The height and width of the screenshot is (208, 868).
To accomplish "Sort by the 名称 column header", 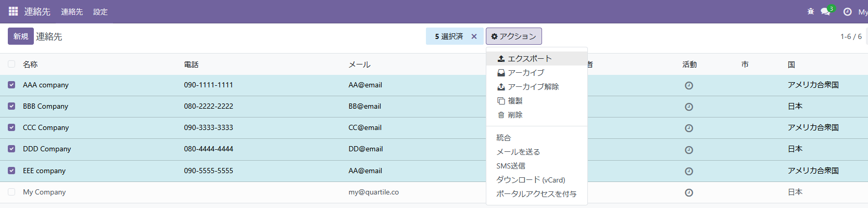I will point(30,64).
